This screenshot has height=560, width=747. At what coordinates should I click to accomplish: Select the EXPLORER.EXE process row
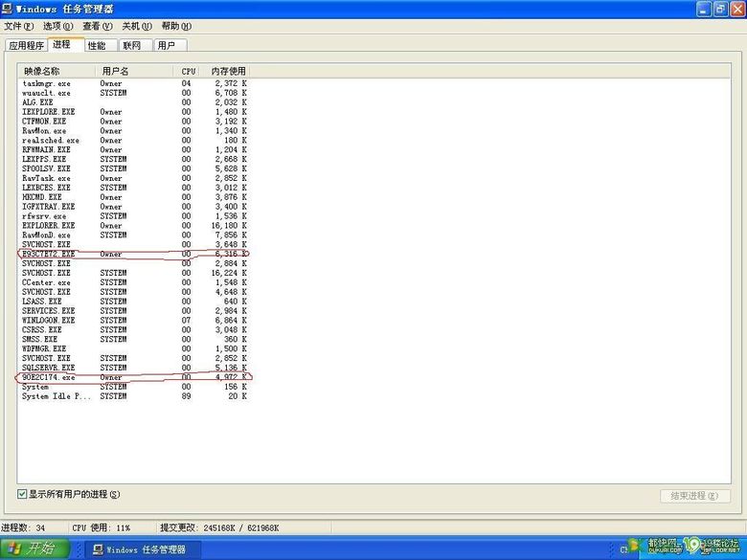(x=134, y=226)
